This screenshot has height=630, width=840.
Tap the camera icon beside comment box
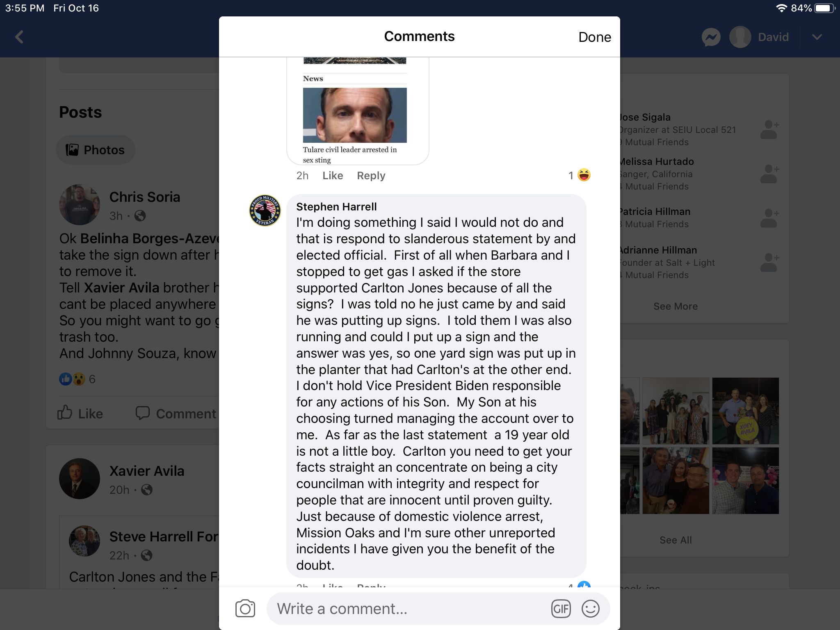coord(245,609)
